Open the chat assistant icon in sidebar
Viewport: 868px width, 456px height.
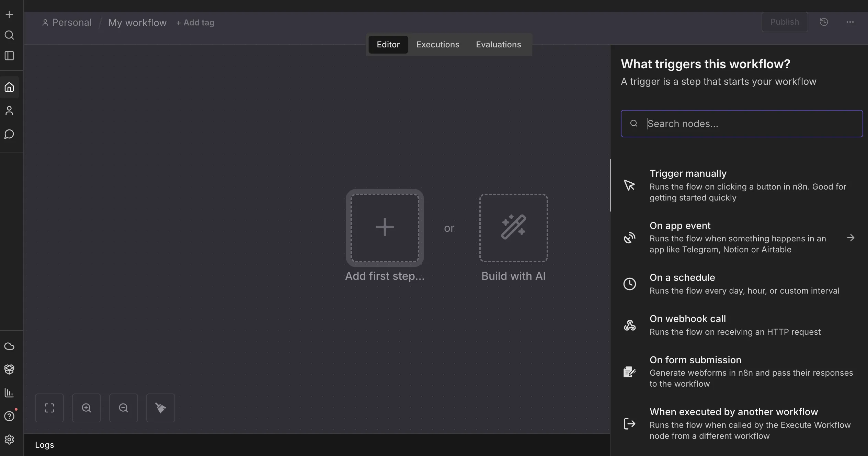pos(9,135)
